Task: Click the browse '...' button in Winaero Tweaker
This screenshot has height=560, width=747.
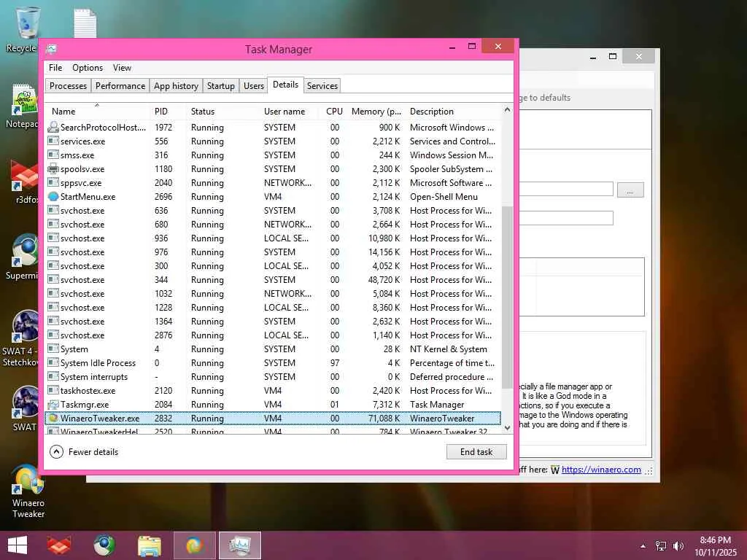Action: coord(630,190)
